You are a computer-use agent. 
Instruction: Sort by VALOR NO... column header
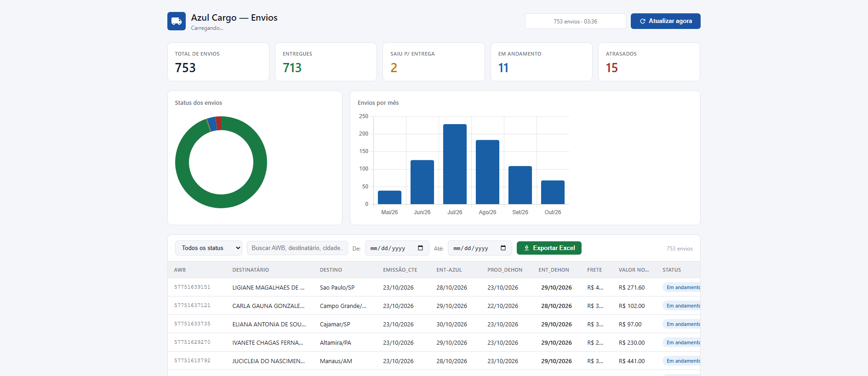click(x=634, y=270)
